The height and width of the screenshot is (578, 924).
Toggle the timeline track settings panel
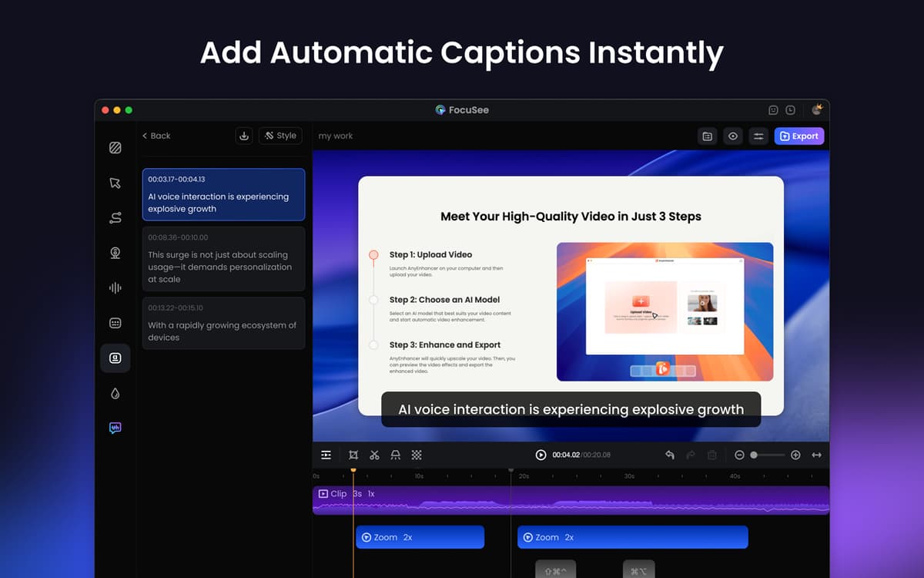tap(326, 455)
